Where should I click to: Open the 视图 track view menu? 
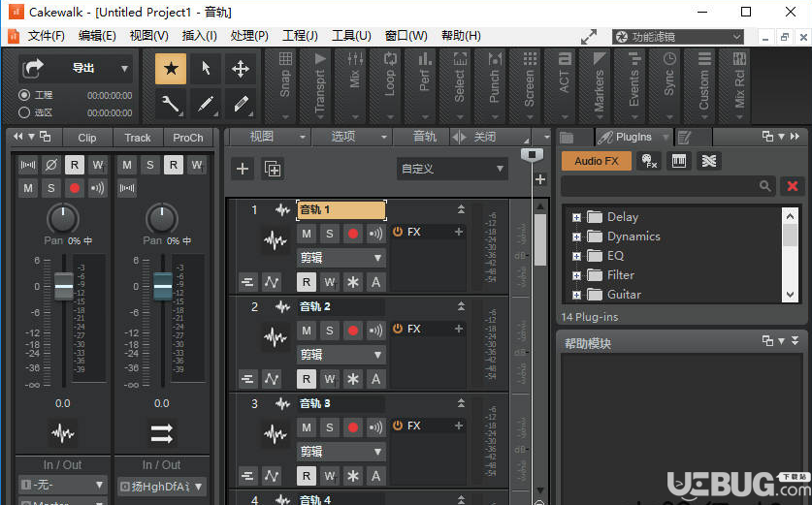pos(270,137)
